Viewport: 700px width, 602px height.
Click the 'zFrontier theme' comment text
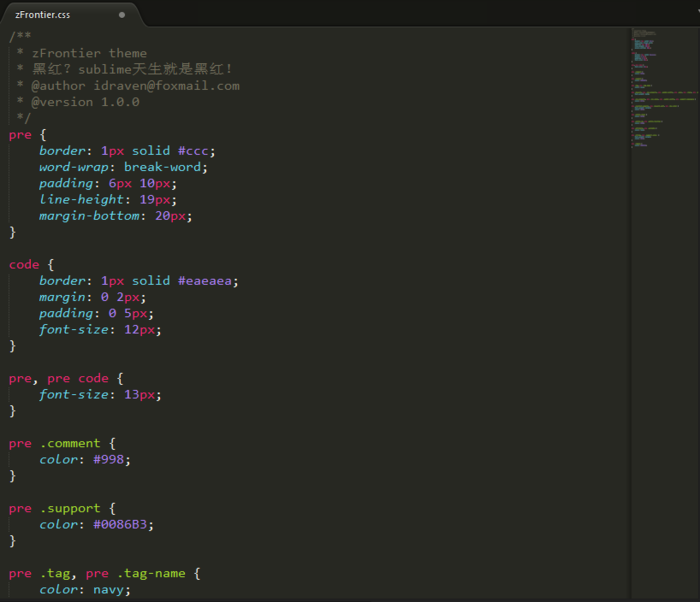[89, 53]
